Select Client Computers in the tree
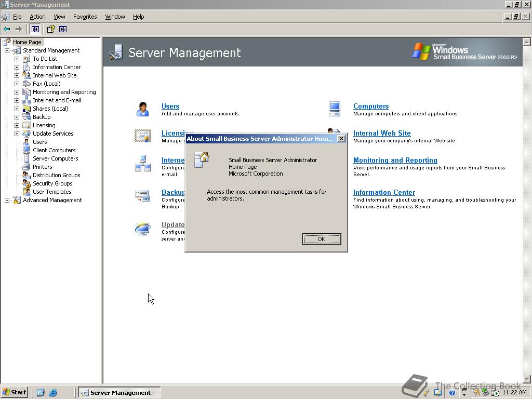This screenshot has height=399, width=532. coord(54,150)
